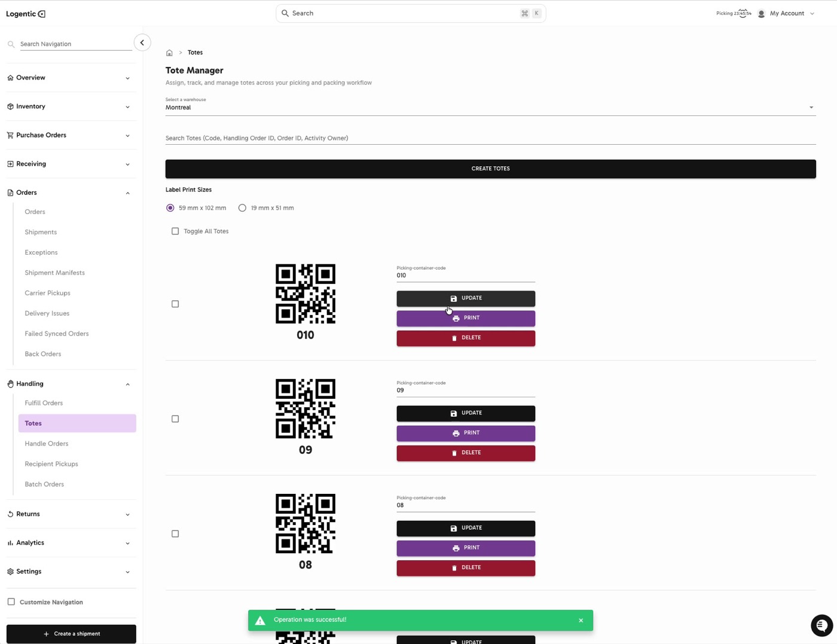Expand the Settings section chevron
Viewport: 837px width, 644px height.
pyautogui.click(x=127, y=572)
